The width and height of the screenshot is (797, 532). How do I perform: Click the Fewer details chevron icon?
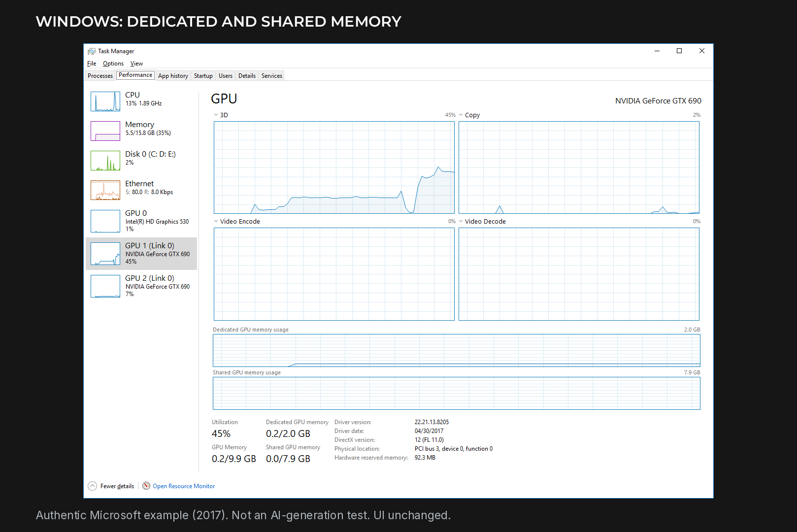point(92,486)
